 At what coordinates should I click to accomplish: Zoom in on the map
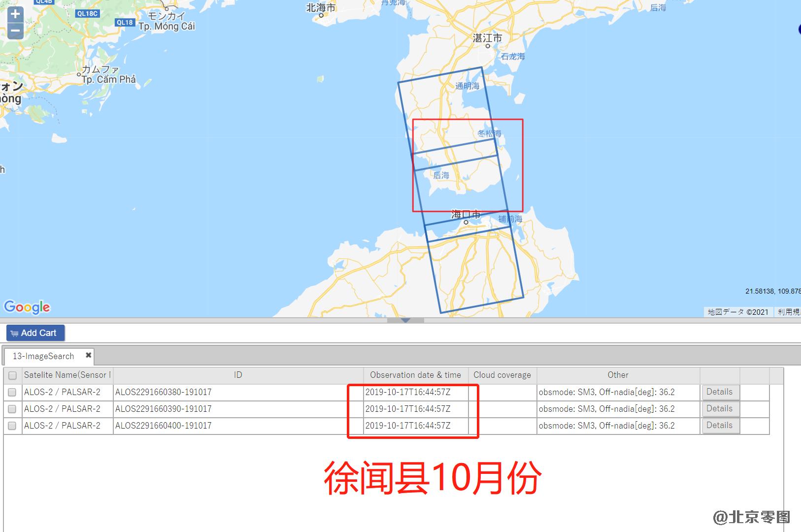click(x=15, y=14)
